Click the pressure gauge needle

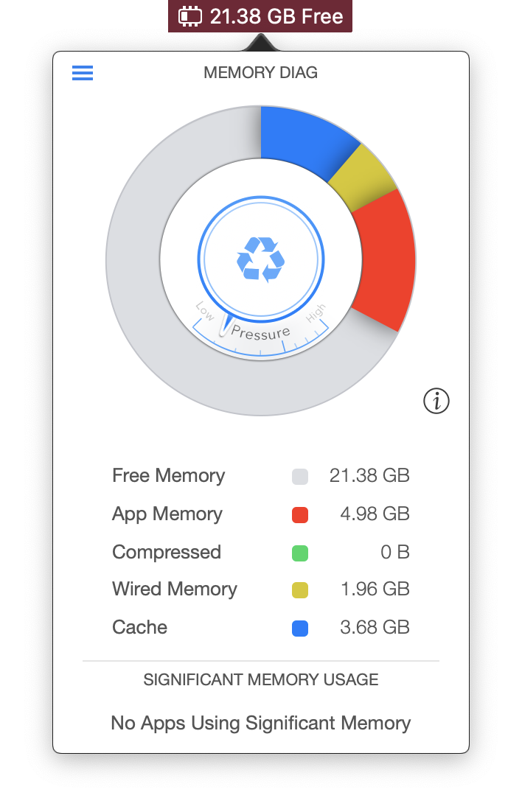point(226,325)
